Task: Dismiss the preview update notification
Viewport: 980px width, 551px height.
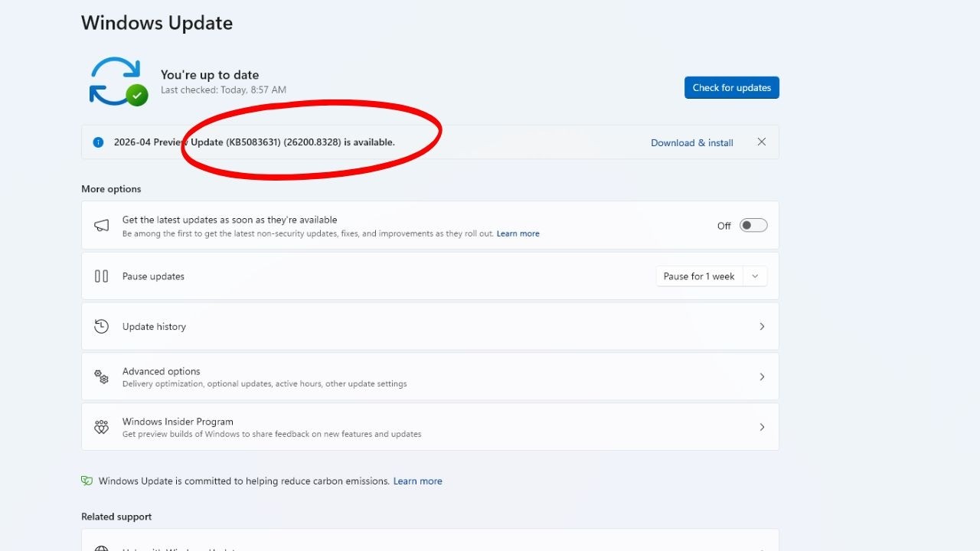Action: tap(761, 142)
